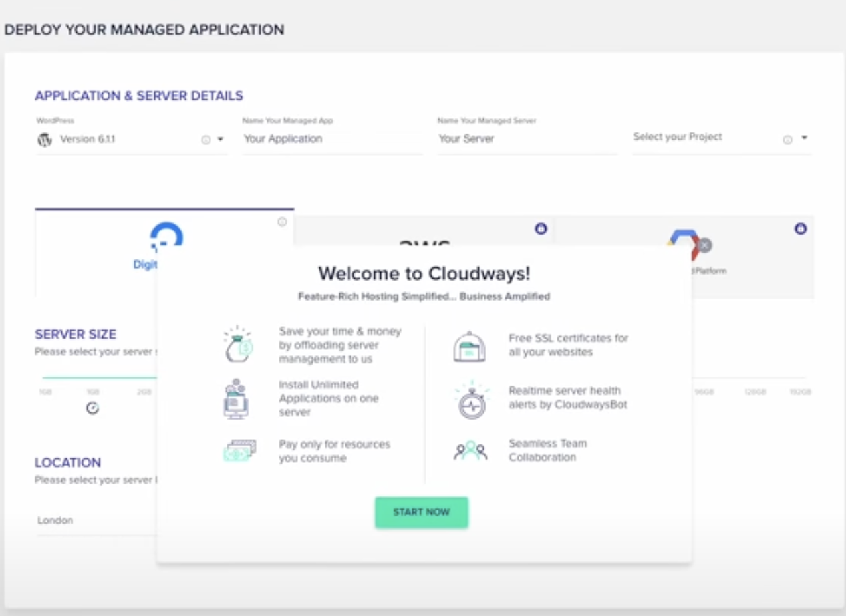Click 'Realtime server health alerts by CloudwaysBot'

pos(567,398)
